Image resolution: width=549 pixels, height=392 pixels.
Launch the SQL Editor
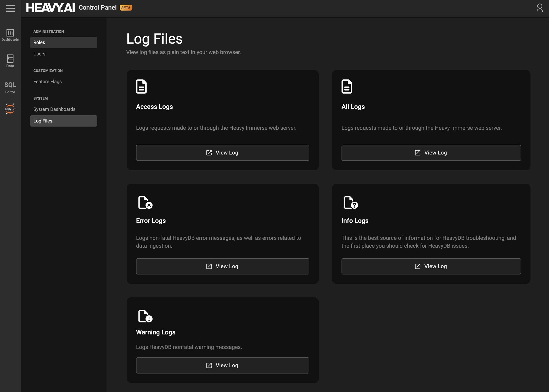pyautogui.click(x=10, y=87)
